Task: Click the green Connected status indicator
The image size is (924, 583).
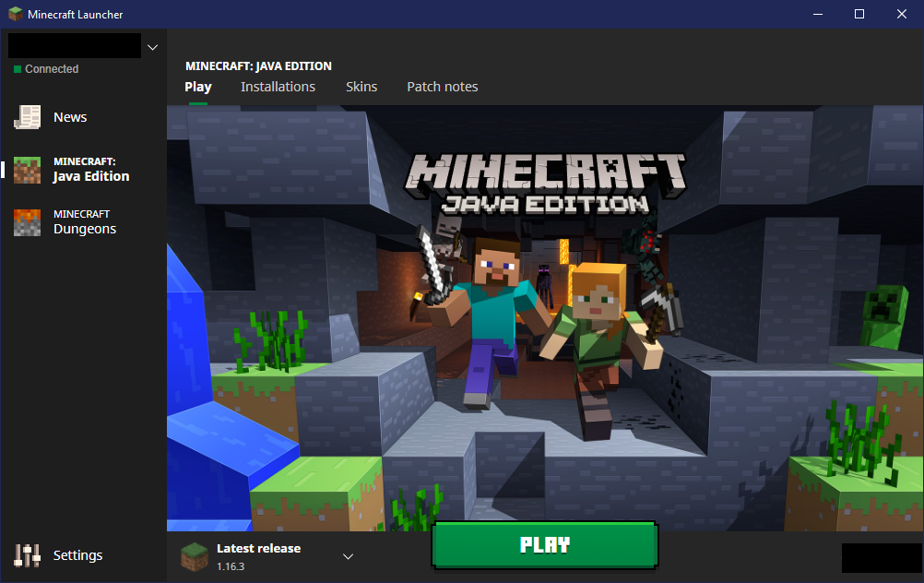Action: click(x=17, y=69)
